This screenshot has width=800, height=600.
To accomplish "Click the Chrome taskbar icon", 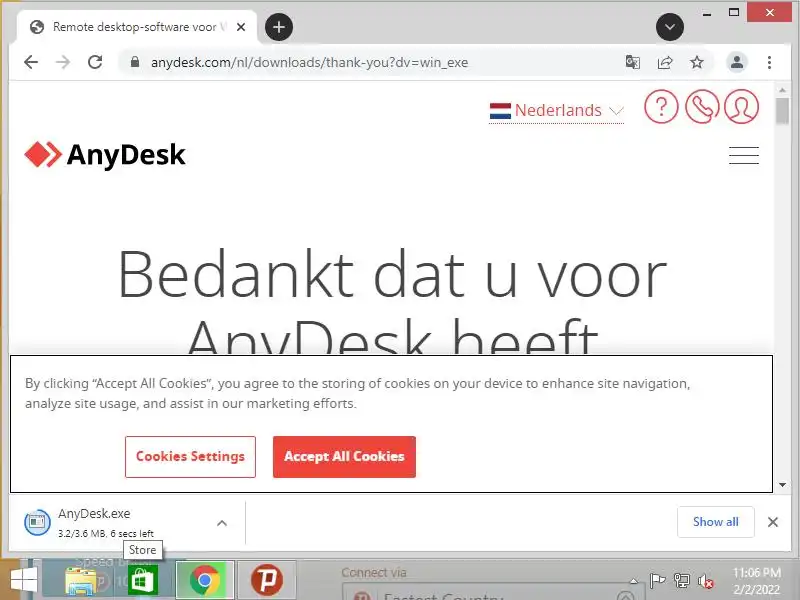I will (205, 580).
